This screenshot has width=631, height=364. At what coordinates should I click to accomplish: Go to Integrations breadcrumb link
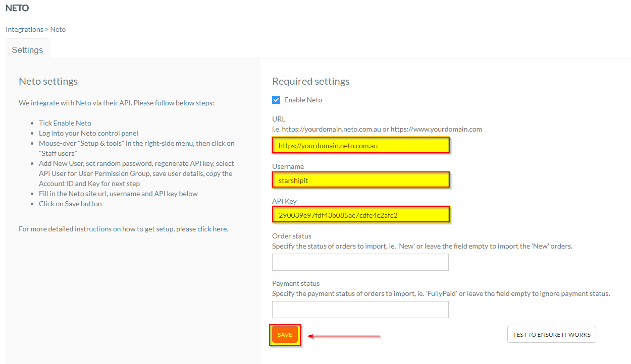(24, 29)
